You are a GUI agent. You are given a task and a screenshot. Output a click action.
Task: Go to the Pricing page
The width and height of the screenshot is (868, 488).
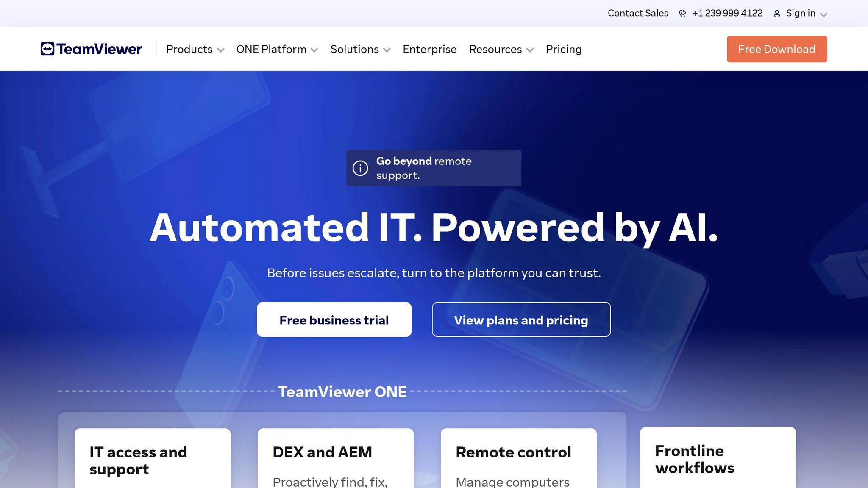coord(564,49)
